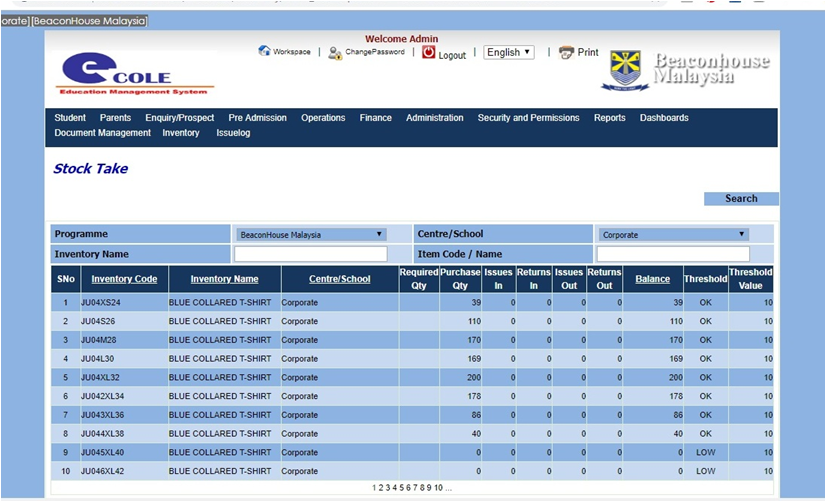Click the Search button
The image size is (826, 502).
741,199
